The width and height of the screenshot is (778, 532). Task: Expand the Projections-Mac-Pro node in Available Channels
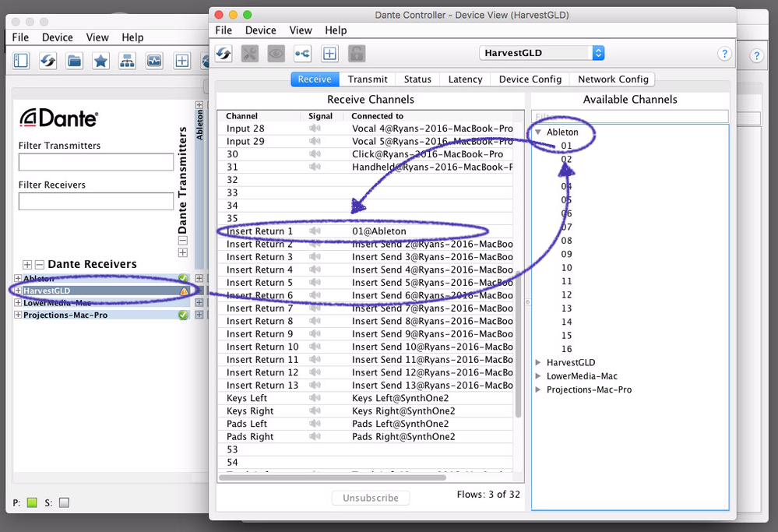pyautogui.click(x=538, y=389)
